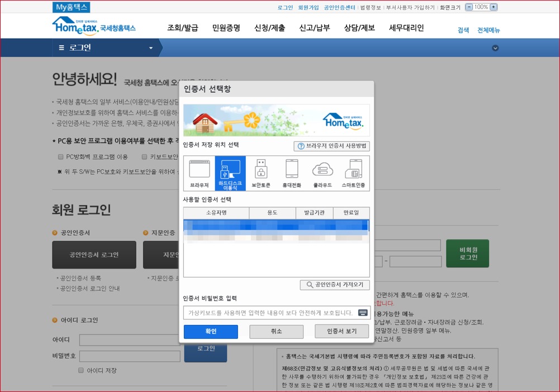Sort by the 용도 column header
The height and width of the screenshot is (392, 560).
coord(273,213)
